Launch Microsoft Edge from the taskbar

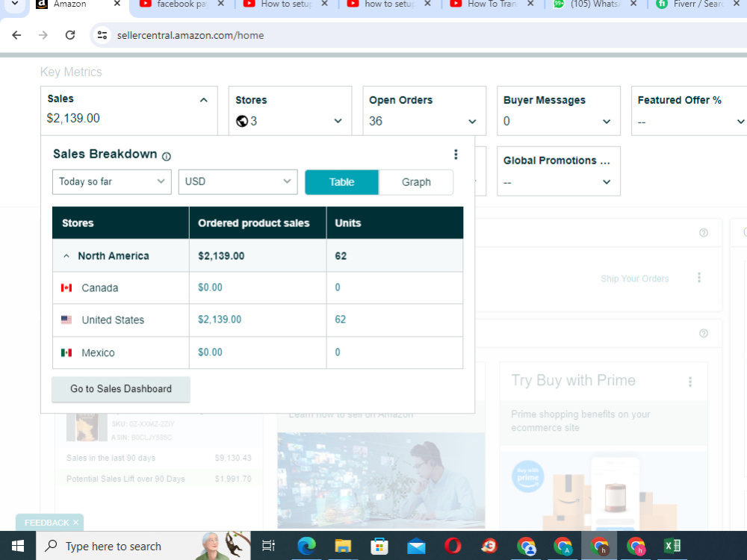point(306,546)
